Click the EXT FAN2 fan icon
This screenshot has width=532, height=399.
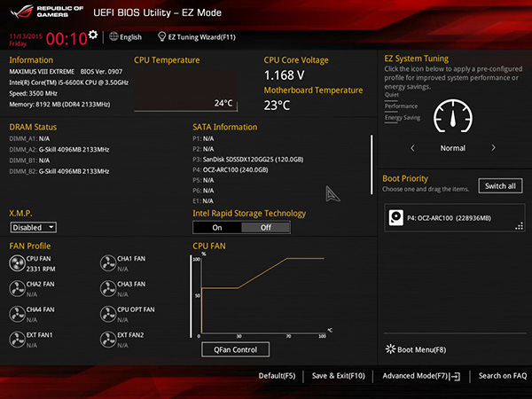[108, 340]
